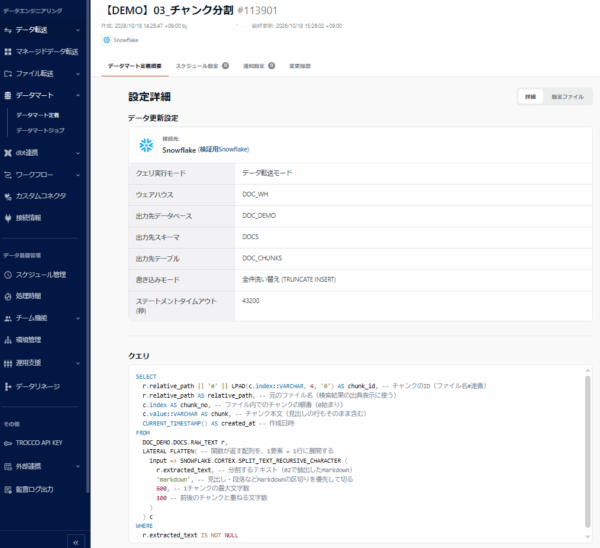Click the カスタムコネクタ icon
This screenshot has width=600, height=548.
pyautogui.click(x=8, y=196)
